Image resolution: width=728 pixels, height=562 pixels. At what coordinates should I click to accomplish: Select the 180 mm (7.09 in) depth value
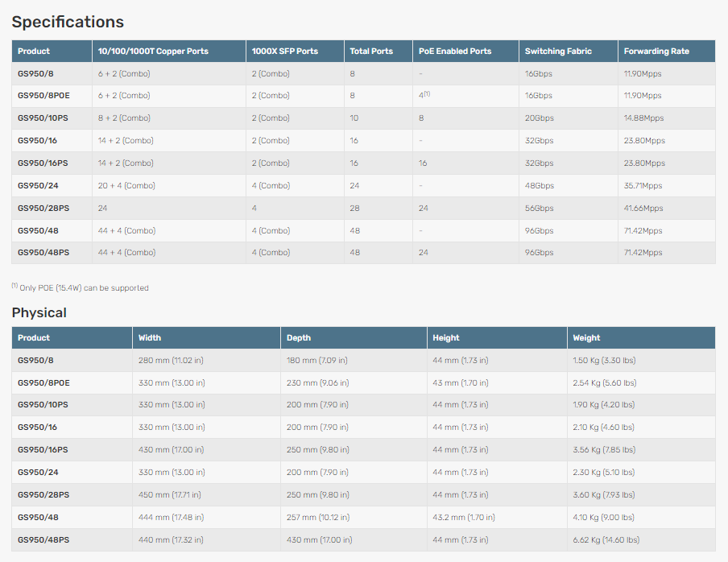[316, 360]
